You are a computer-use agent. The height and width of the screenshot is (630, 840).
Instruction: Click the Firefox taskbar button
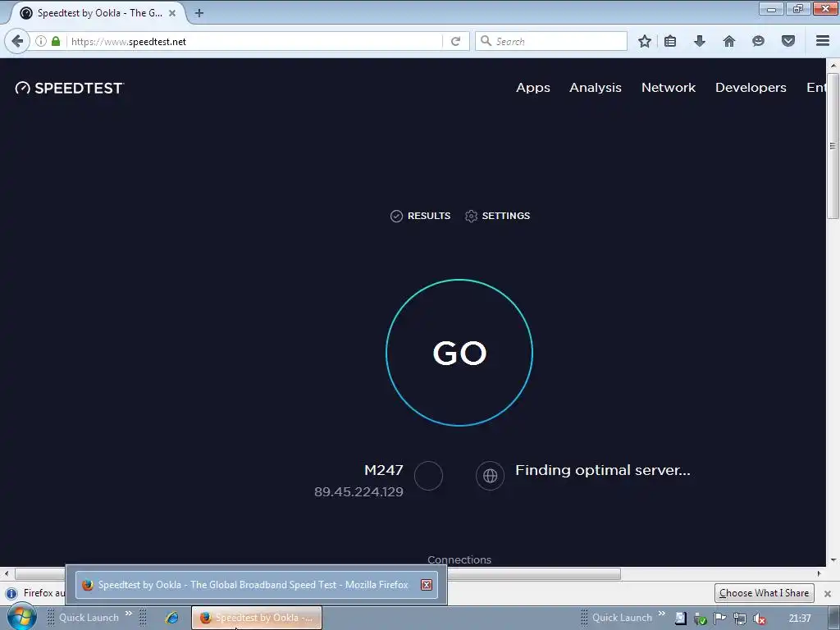(x=257, y=618)
